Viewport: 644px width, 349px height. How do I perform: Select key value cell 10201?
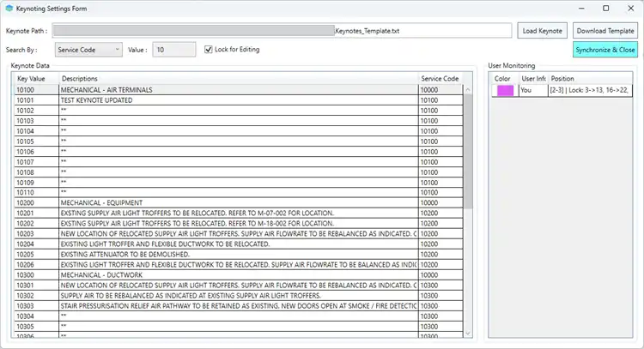pyautogui.click(x=37, y=213)
